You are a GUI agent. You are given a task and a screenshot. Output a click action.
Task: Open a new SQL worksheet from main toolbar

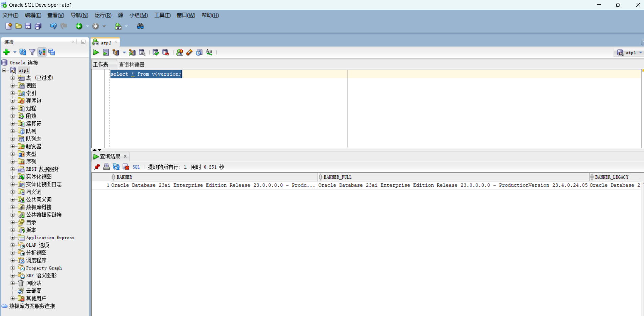coord(118,26)
